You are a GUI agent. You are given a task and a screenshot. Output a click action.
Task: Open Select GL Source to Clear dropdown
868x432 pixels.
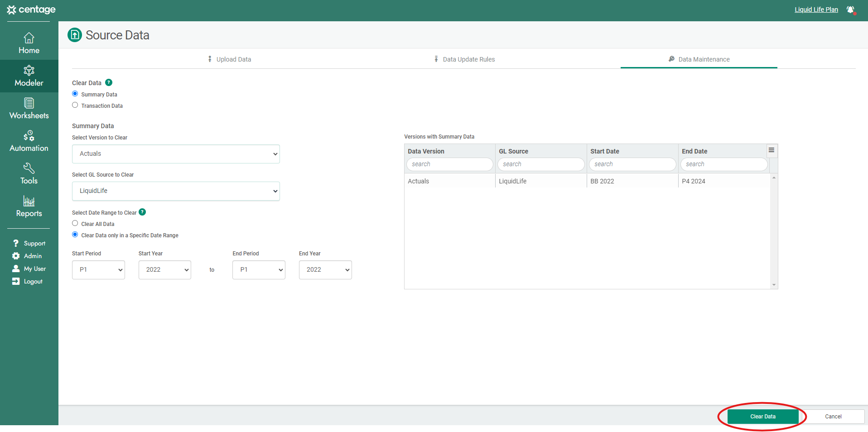(176, 191)
